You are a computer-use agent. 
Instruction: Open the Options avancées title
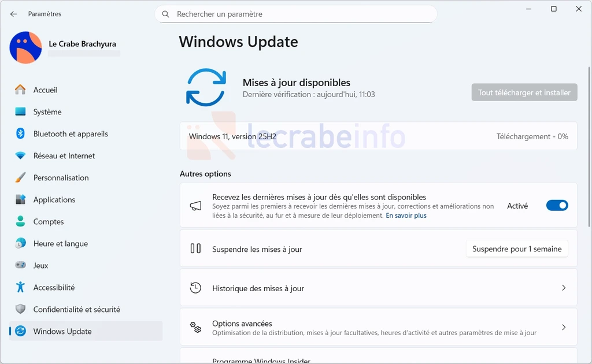point(242,323)
